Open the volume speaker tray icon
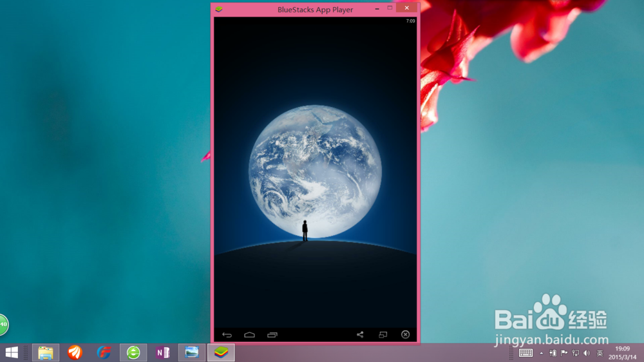Image resolution: width=644 pixels, height=362 pixels. tap(587, 353)
